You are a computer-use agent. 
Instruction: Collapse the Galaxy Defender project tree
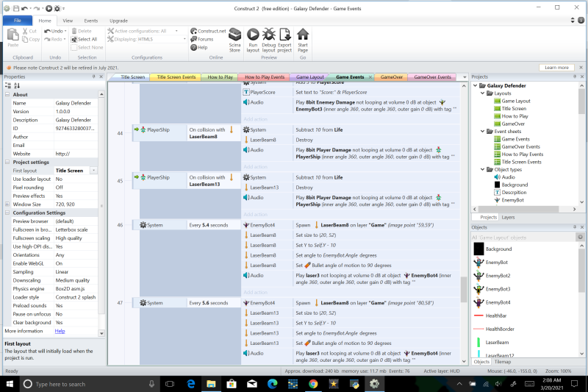tap(475, 85)
